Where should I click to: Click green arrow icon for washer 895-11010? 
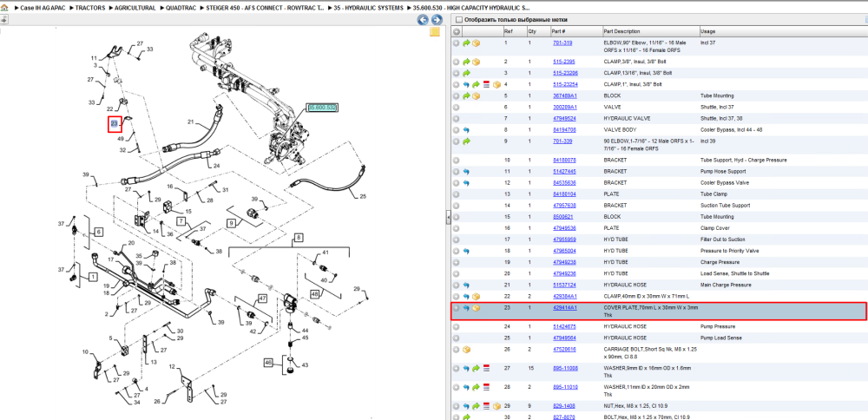point(476,387)
